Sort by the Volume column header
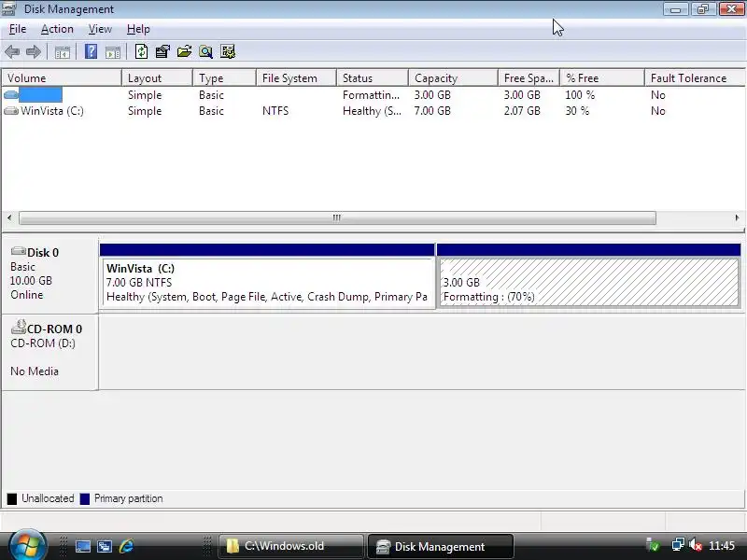747x560 pixels. pos(62,78)
